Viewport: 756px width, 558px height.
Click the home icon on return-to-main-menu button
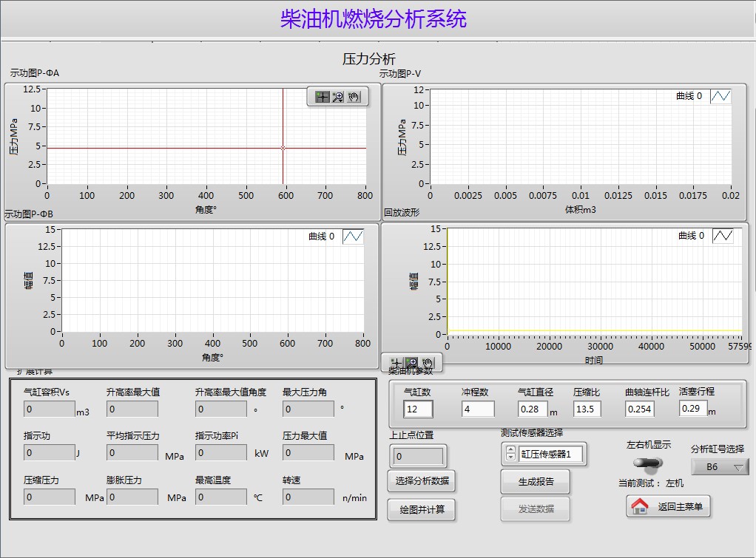point(640,506)
